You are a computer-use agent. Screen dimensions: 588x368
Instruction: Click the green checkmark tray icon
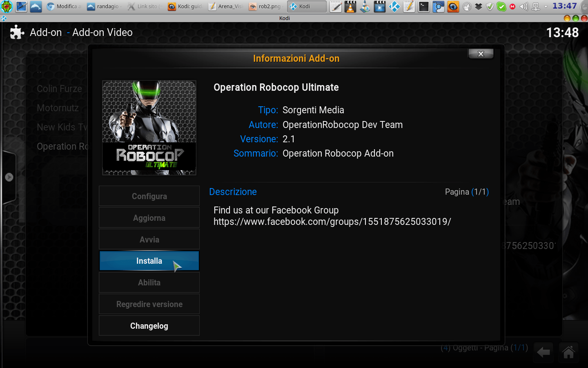pos(501,7)
